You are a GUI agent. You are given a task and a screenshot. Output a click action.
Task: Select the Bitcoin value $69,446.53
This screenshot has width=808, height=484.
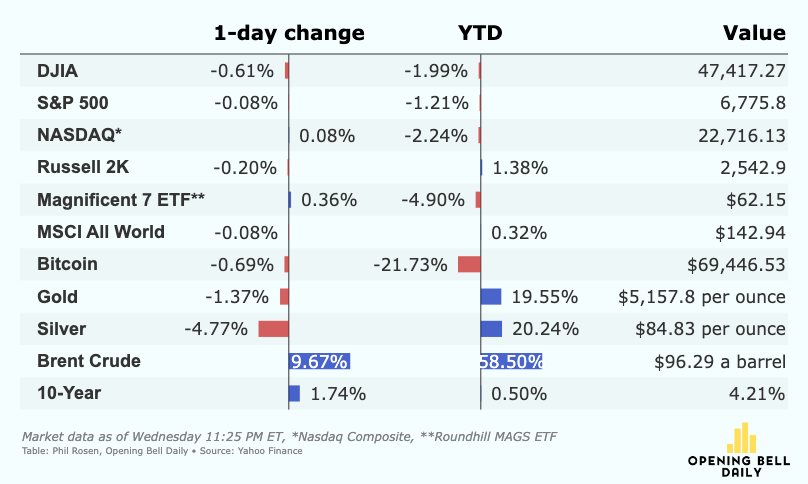pos(736,264)
